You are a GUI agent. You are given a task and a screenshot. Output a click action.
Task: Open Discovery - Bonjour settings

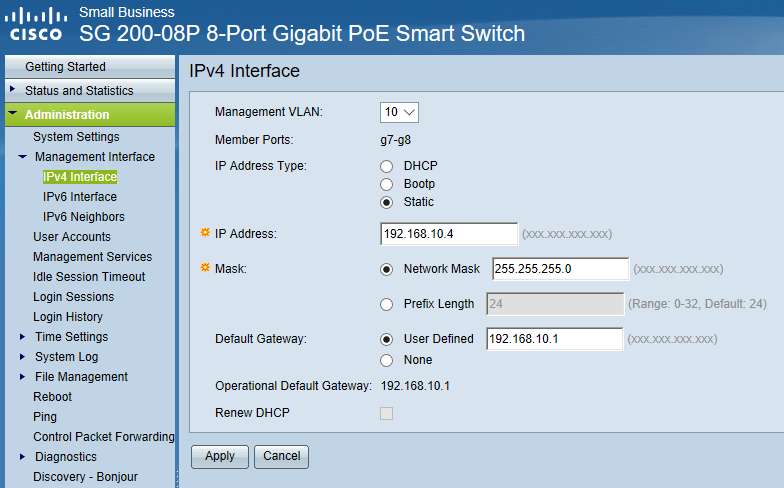85,476
